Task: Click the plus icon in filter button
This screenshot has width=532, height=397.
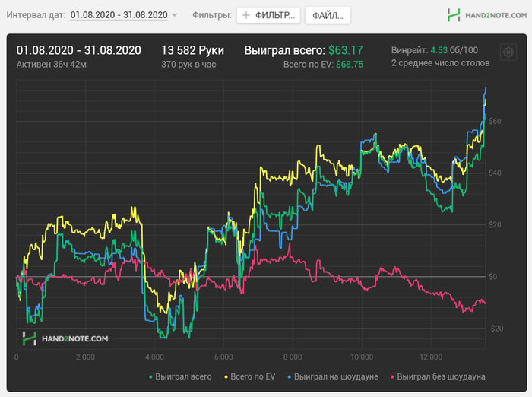Action: coord(246,16)
